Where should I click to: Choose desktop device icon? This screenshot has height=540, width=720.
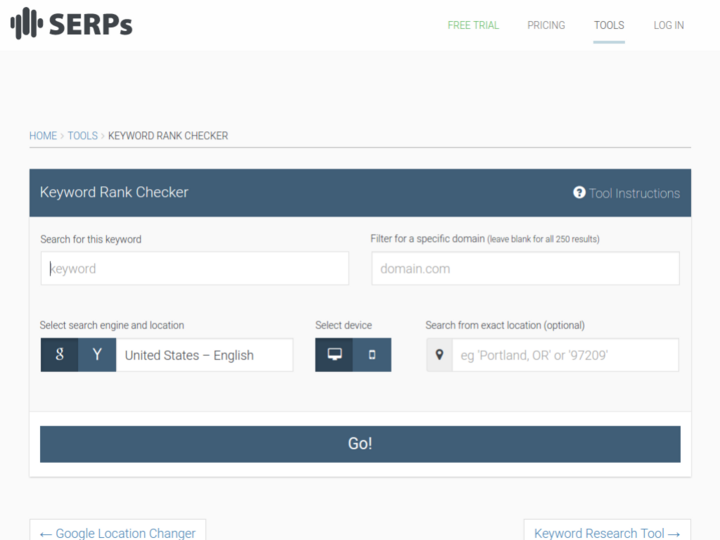pyautogui.click(x=334, y=355)
